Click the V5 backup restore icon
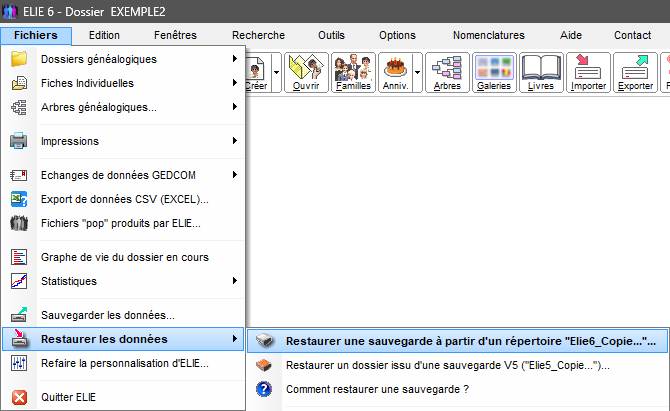670x411 pixels. coord(264,365)
